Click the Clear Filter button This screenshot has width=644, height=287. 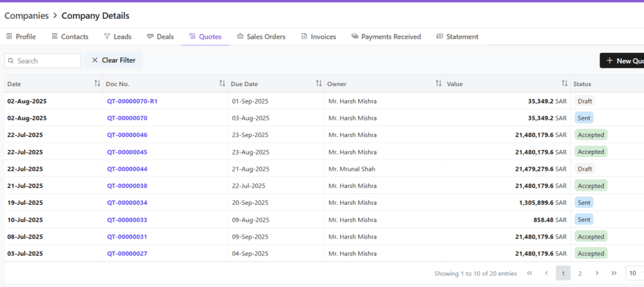[113, 60]
